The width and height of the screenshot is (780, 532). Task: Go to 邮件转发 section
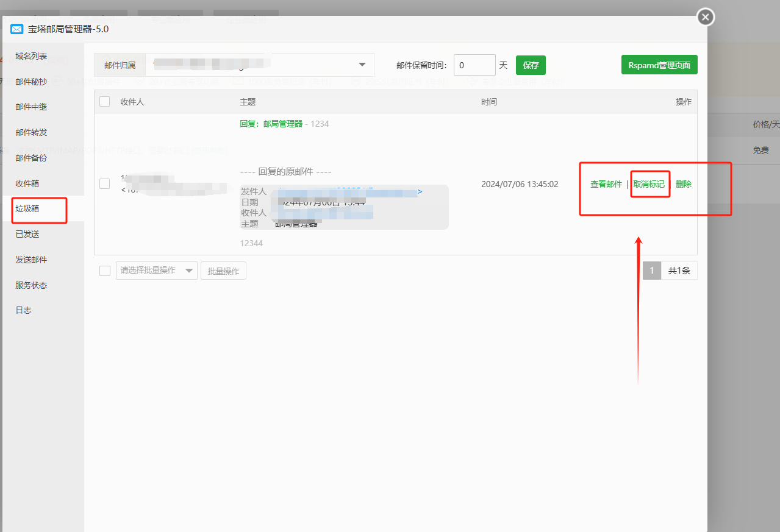pyautogui.click(x=31, y=132)
